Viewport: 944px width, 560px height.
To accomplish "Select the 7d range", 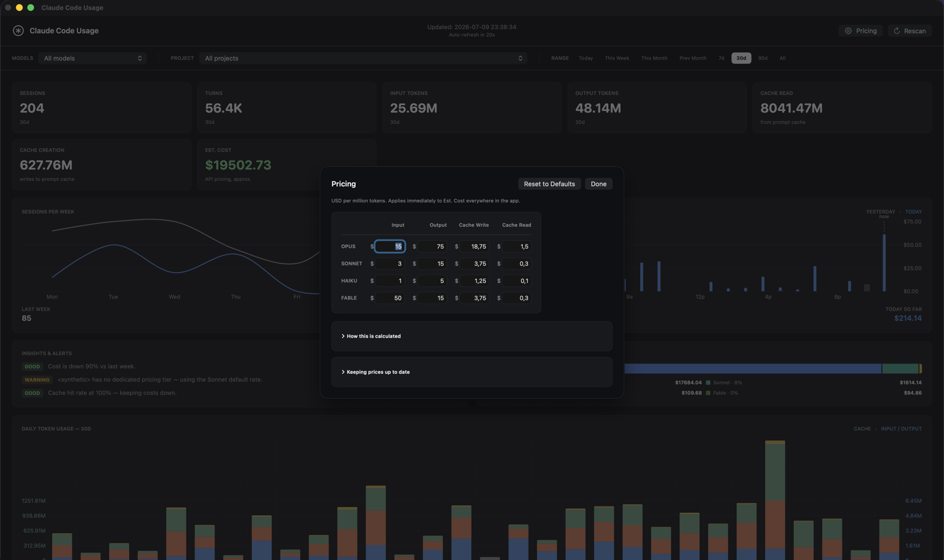I will pos(721,58).
